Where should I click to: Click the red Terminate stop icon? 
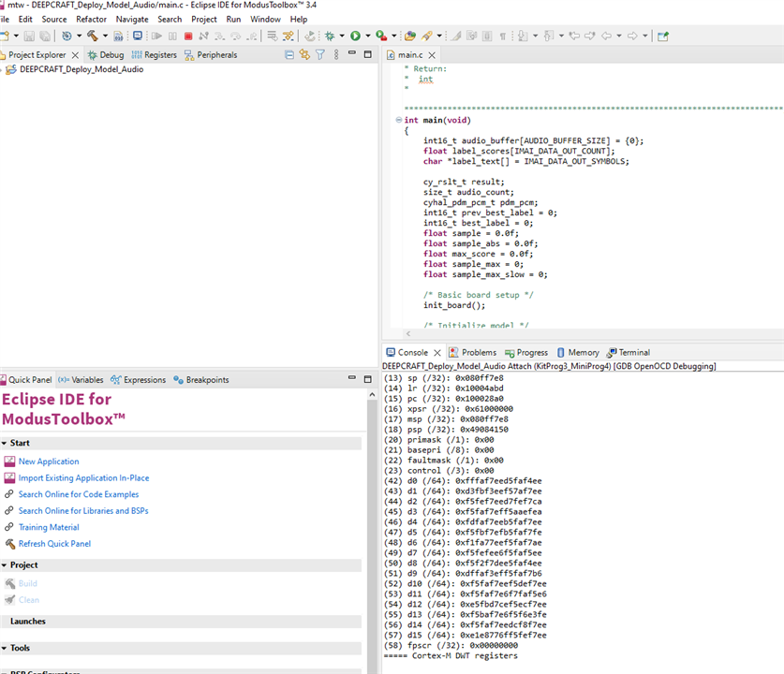[x=188, y=36]
